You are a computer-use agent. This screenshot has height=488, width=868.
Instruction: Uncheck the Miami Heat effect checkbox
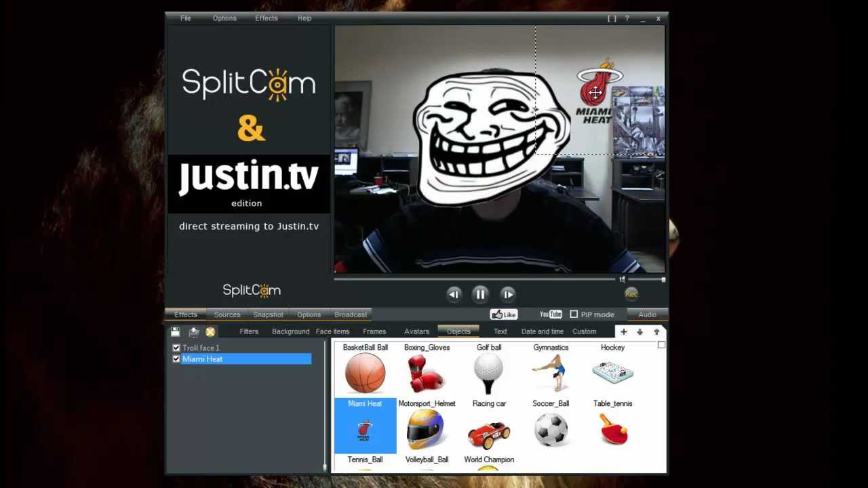176,359
